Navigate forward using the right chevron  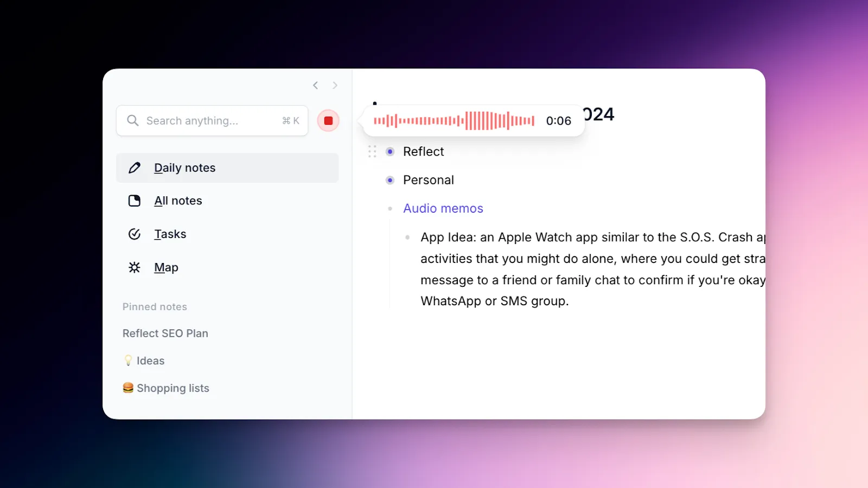pos(335,85)
